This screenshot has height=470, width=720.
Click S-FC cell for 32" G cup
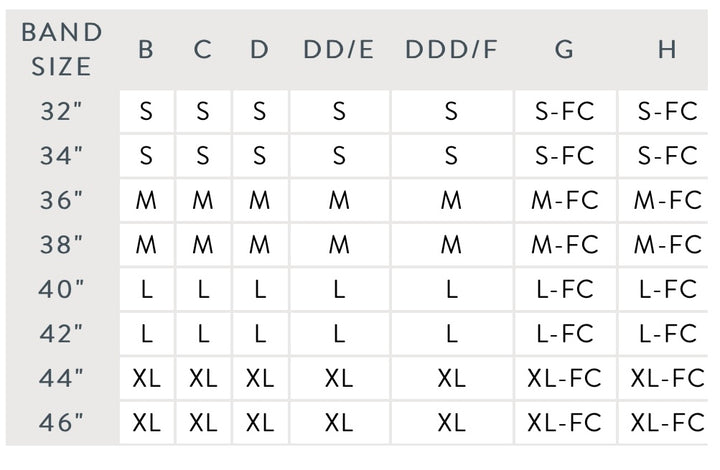pyautogui.click(x=564, y=111)
